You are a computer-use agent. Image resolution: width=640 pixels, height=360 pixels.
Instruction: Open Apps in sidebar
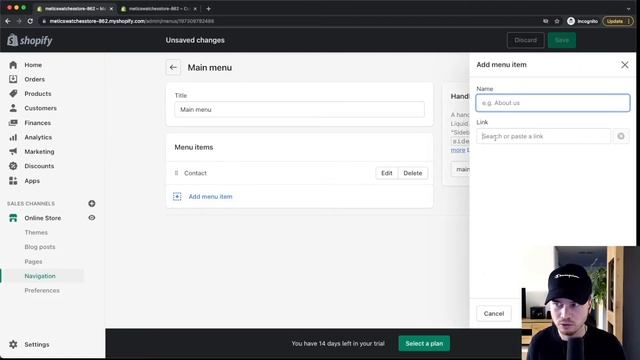[32, 181]
